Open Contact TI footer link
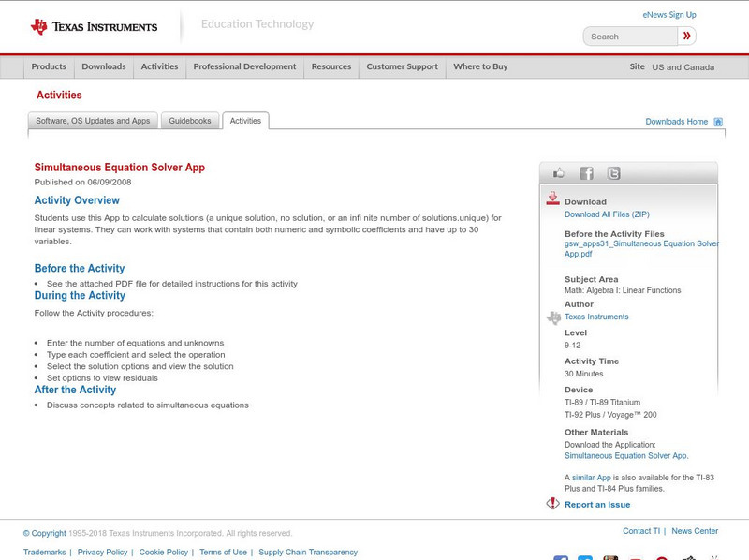Screen dimensions: 749x560 [x=641, y=531]
